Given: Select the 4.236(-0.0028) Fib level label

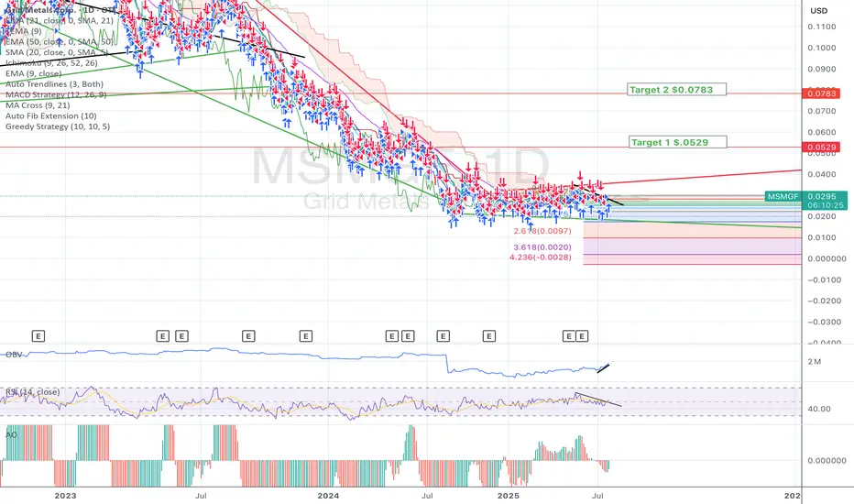Looking at the screenshot, I should 541,257.
